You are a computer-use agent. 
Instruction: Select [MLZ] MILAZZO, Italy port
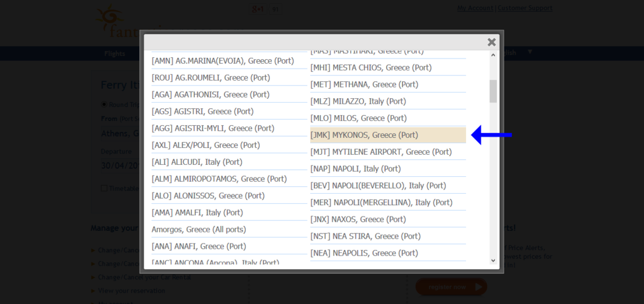(x=388, y=101)
